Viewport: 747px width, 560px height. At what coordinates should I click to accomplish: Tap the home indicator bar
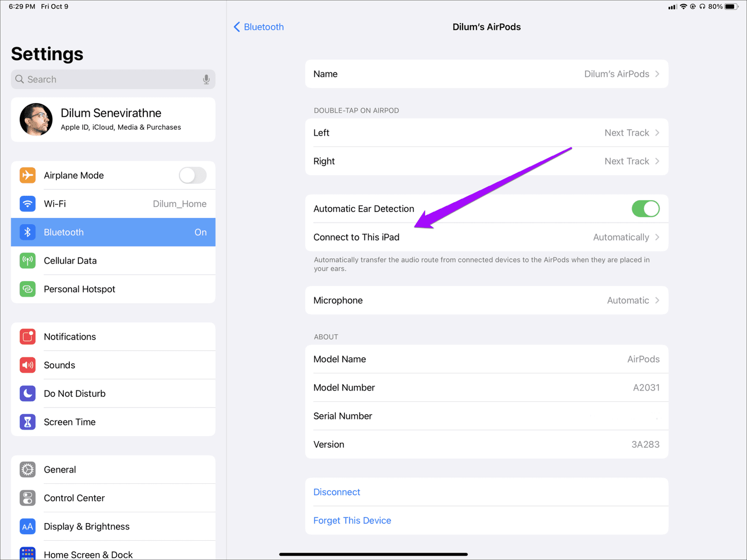pyautogui.click(x=373, y=554)
